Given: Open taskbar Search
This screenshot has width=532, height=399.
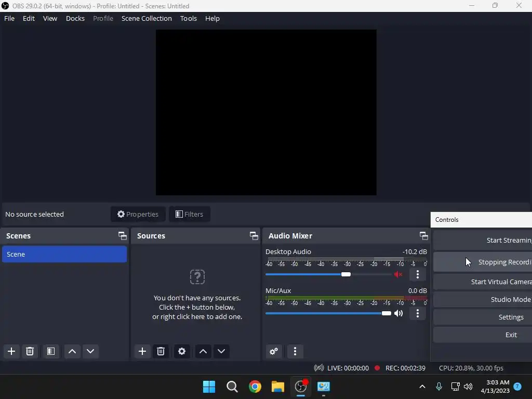Looking at the screenshot, I should (232, 387).
